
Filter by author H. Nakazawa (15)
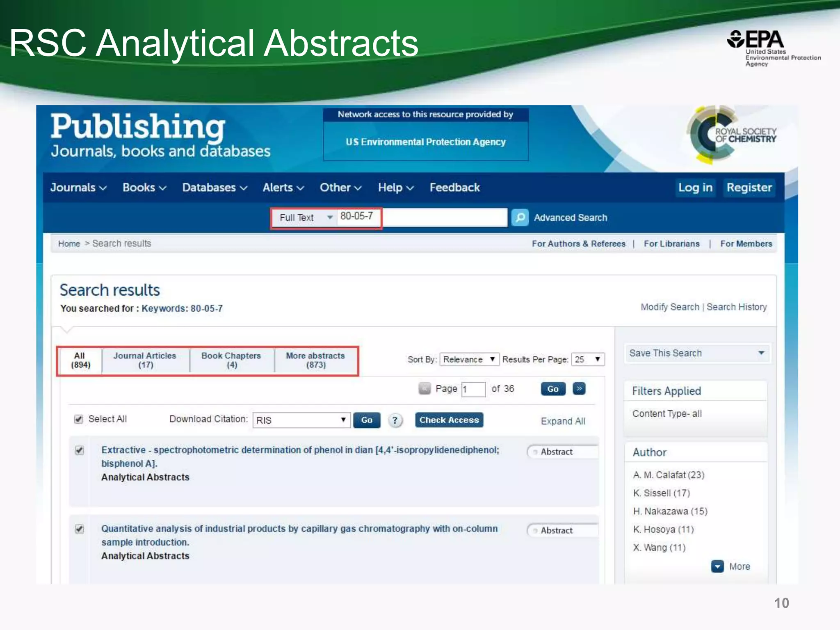tap(670, 511)
